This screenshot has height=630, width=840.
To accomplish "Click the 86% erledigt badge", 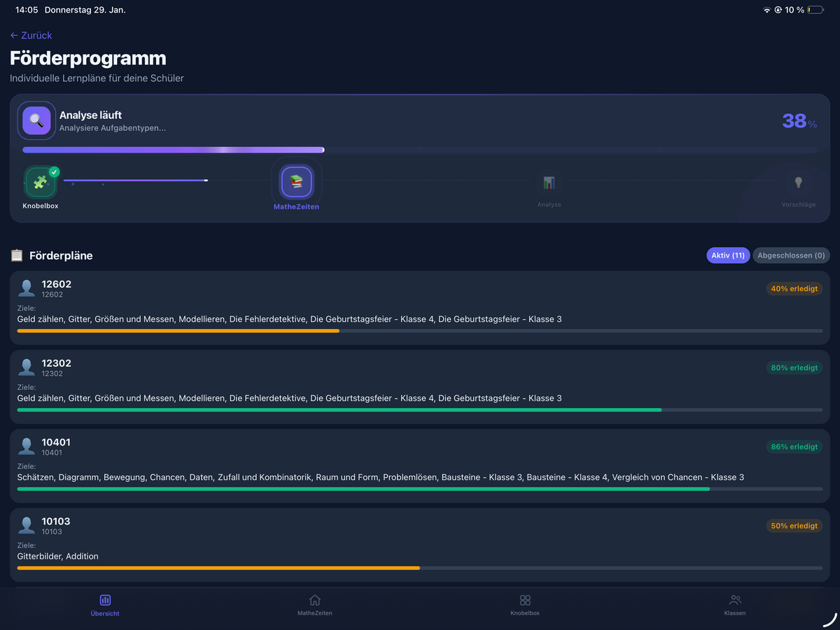I will click(794, 447).
